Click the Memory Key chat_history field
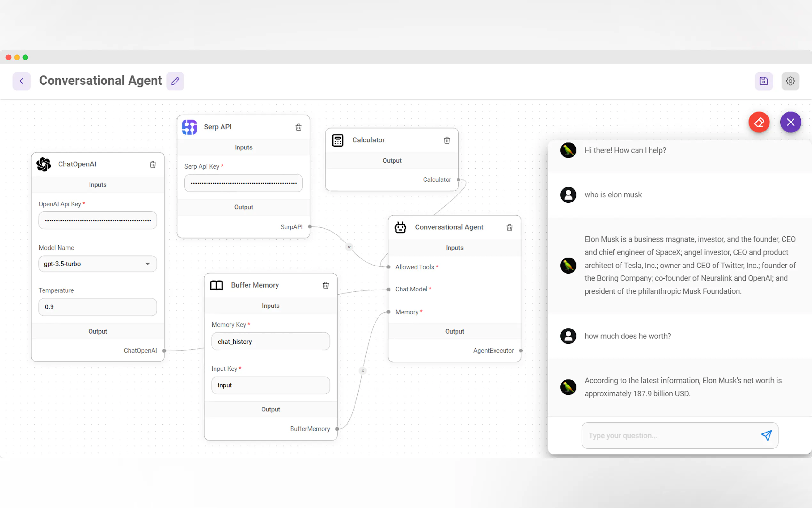 tap(270, 341)
